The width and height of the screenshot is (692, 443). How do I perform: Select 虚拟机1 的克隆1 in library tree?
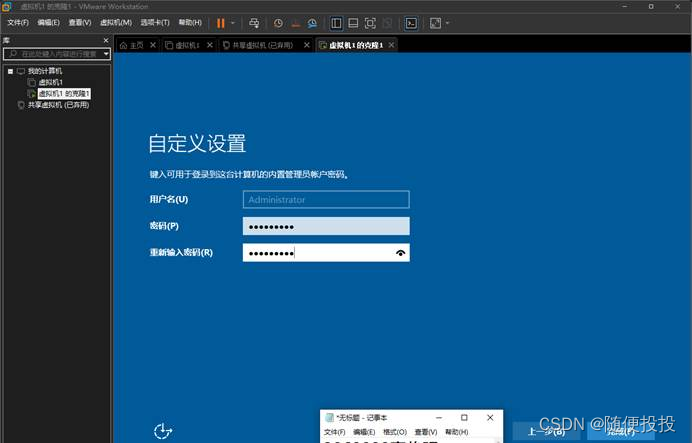(x=64, y=94)
